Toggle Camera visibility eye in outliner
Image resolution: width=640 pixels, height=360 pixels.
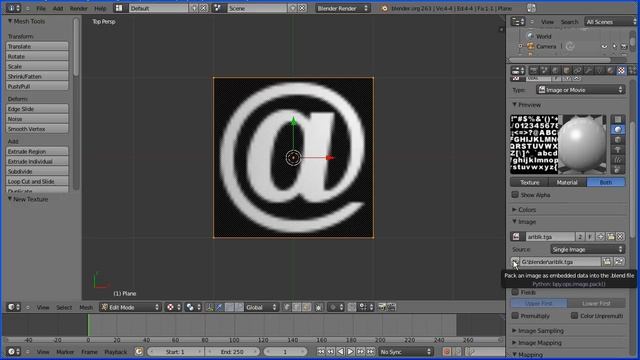point(604,47)
